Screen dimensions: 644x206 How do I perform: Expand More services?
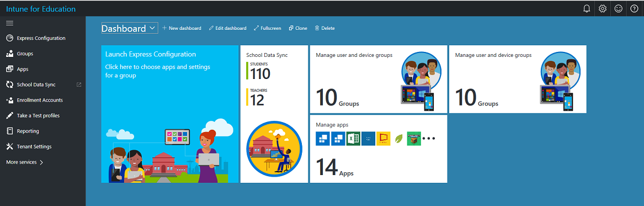(x=25, y=162)
